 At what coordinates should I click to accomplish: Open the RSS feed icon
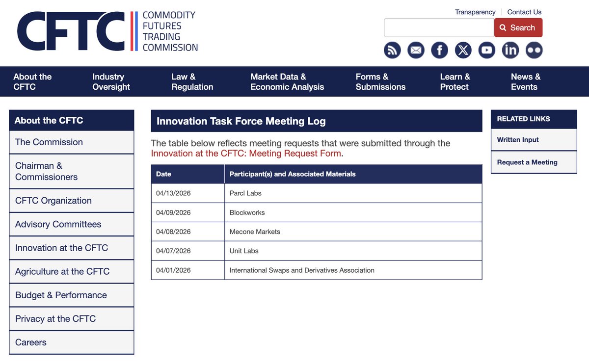tap(392, 50)
